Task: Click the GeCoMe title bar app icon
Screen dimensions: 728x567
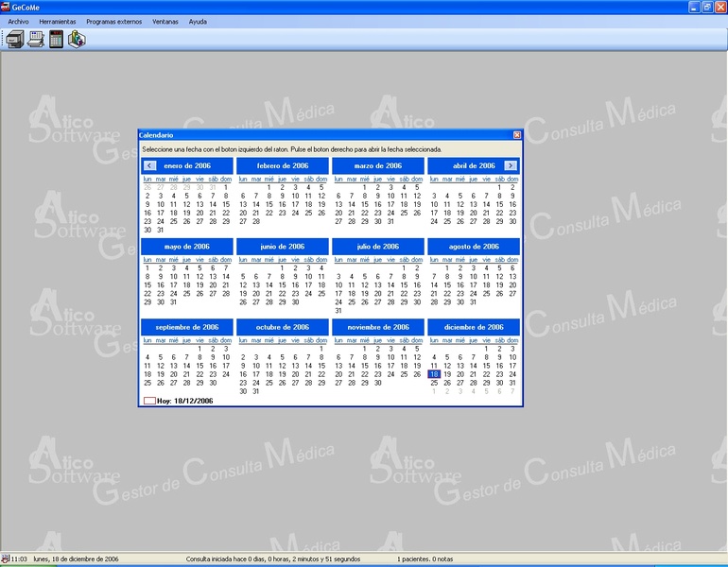Action: pos(5,7)
